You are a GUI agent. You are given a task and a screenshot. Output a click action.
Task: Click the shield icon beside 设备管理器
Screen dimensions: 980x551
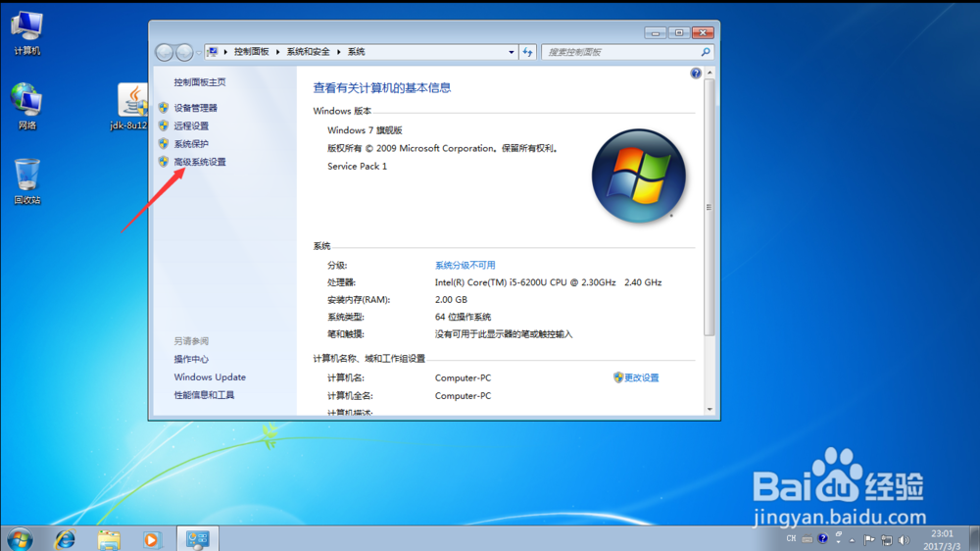tap(163, 108)
